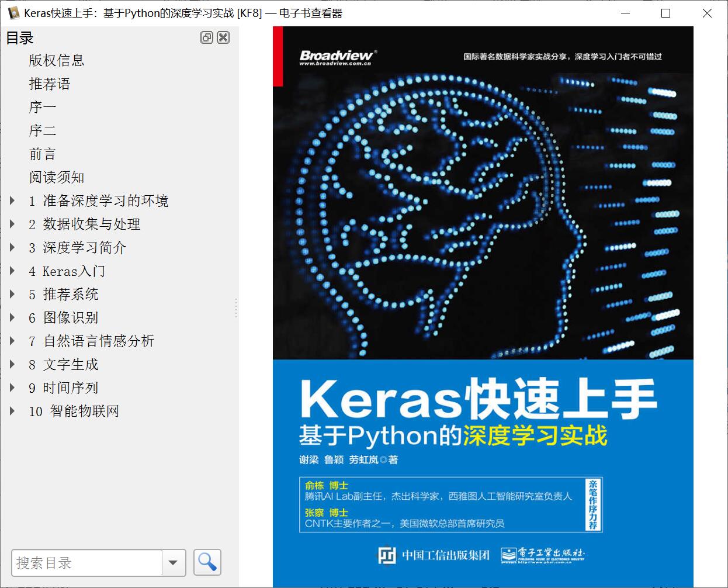Open the 序一 section
Screen dimensions: 728x588
41,107
